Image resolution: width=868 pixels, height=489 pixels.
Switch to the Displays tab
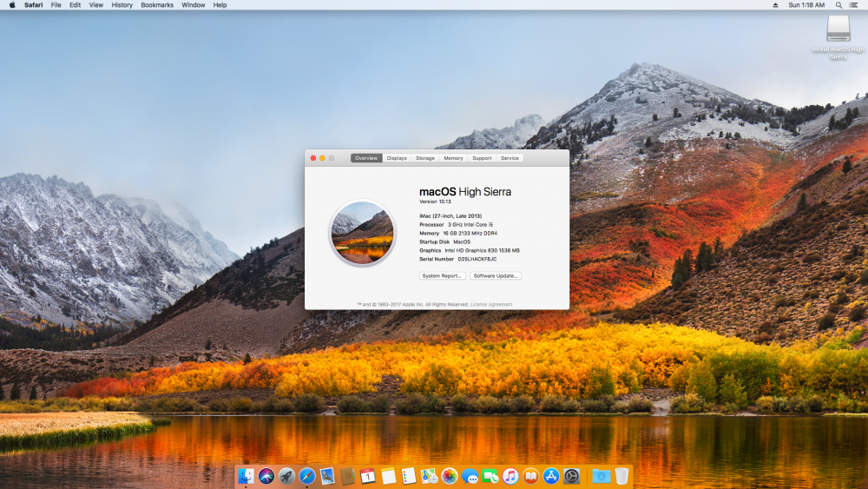point(397,158)
